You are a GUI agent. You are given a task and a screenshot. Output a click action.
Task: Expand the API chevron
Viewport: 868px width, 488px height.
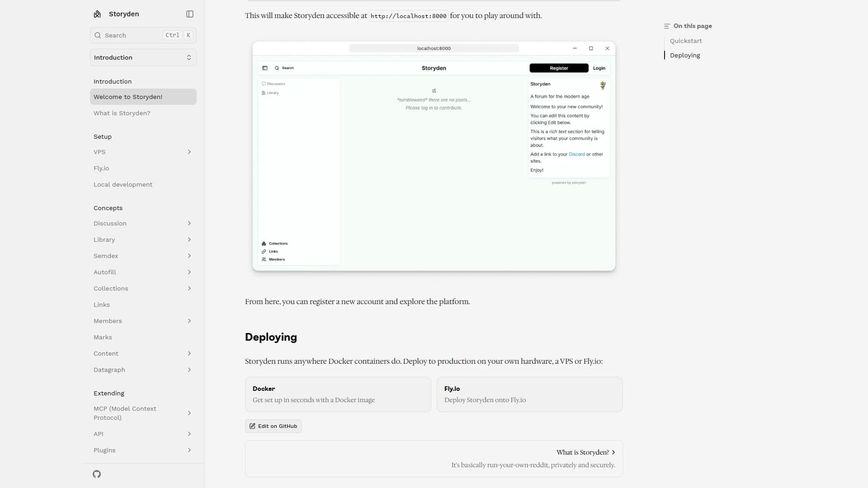tap(189, 434)
